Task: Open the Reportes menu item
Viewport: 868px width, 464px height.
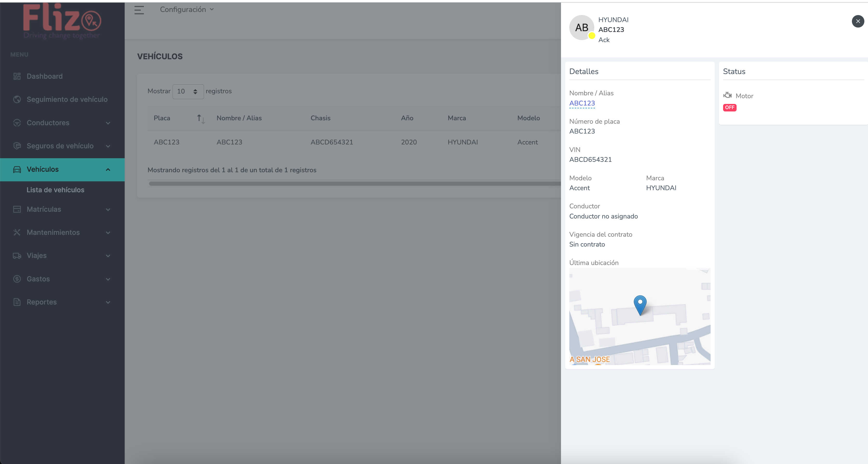Action: click(62, 302)
